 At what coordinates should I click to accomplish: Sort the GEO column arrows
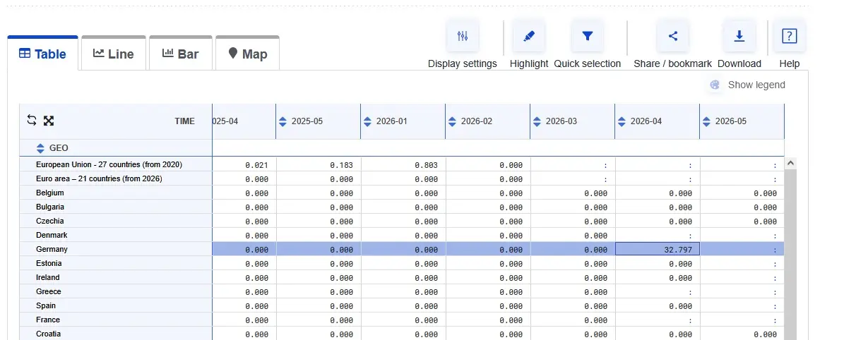pyautogui.click(x=40, y=148)
